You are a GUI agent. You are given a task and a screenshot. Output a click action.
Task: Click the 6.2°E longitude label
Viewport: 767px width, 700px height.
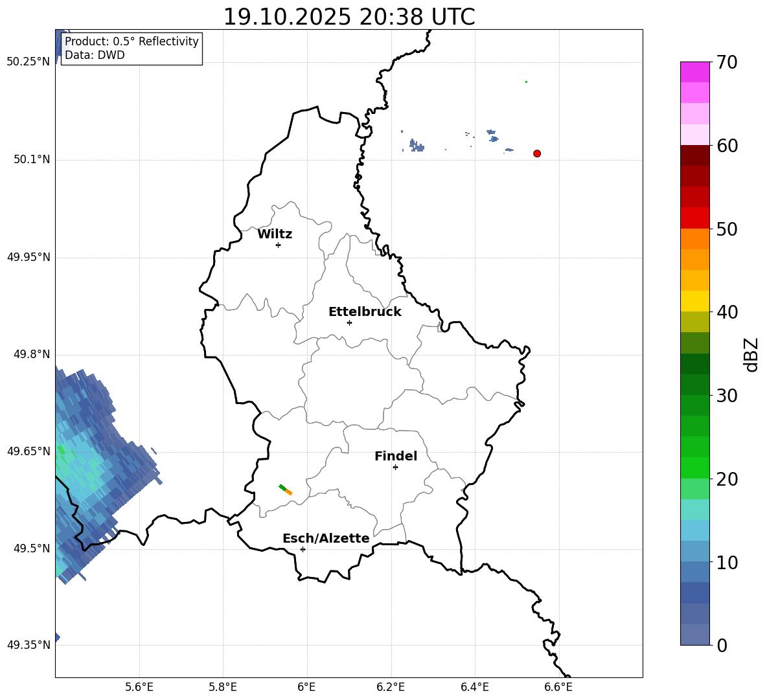coord(391,687)
